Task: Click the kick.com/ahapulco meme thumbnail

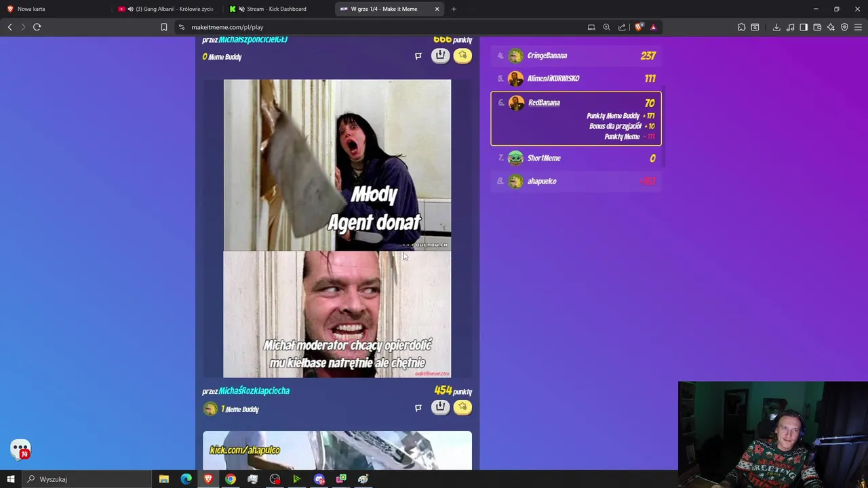Action: [337, 451]
